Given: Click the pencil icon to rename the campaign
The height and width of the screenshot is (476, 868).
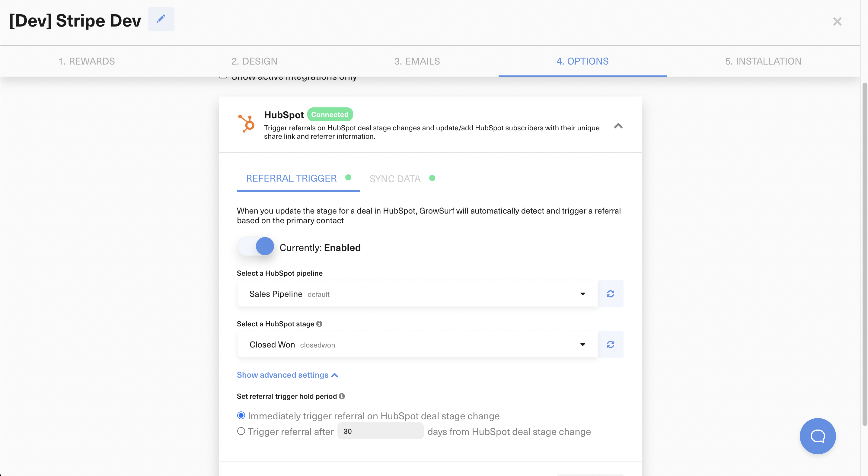Looking at the screenshot, I should 161,19.
